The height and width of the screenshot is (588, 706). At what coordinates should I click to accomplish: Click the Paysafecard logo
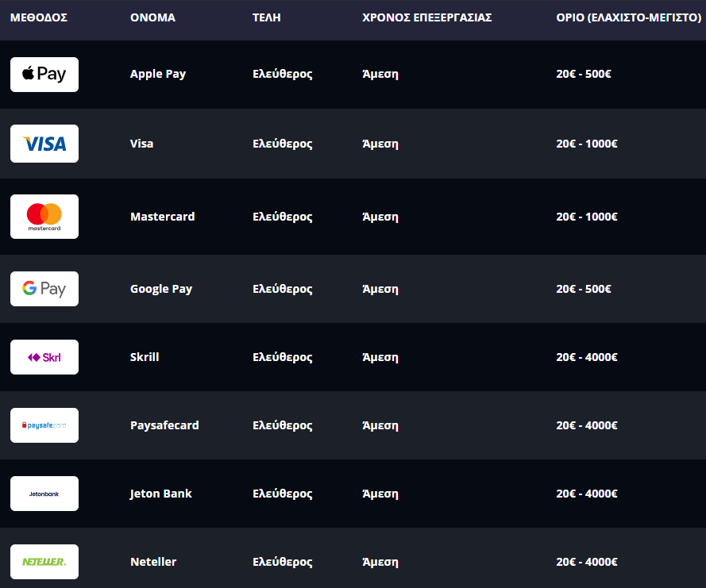click(44, 425)
